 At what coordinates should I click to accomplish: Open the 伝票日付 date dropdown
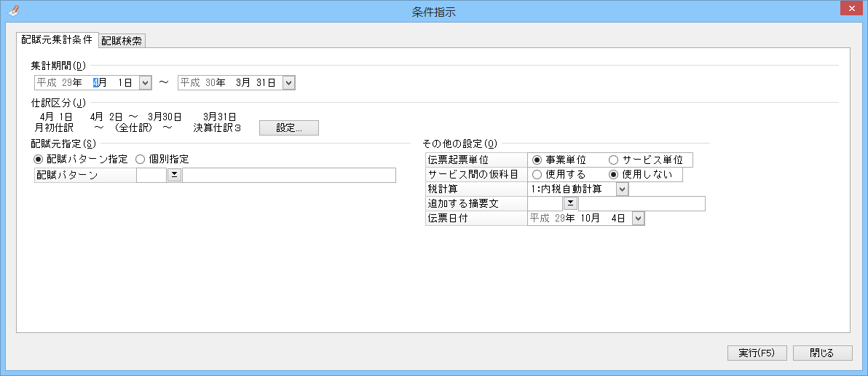[638, 218]
